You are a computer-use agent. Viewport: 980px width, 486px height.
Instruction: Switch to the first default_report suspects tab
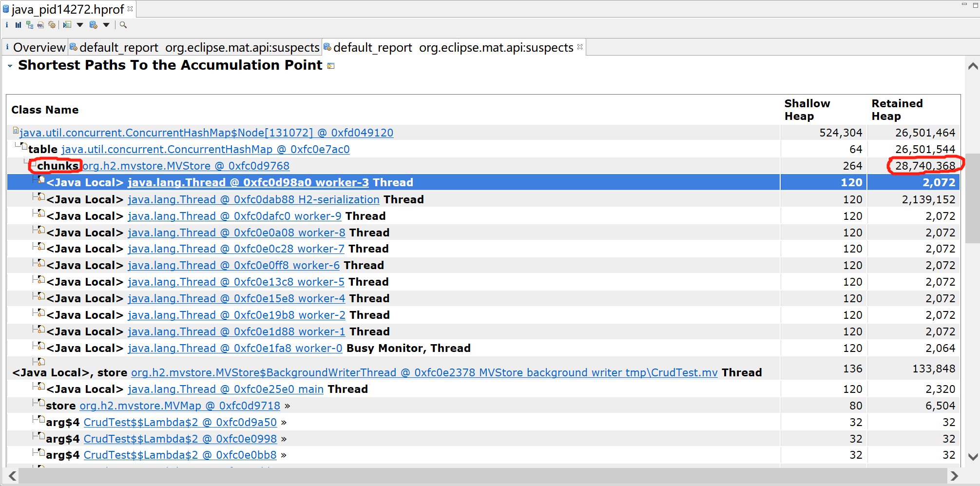coord(195,47)
